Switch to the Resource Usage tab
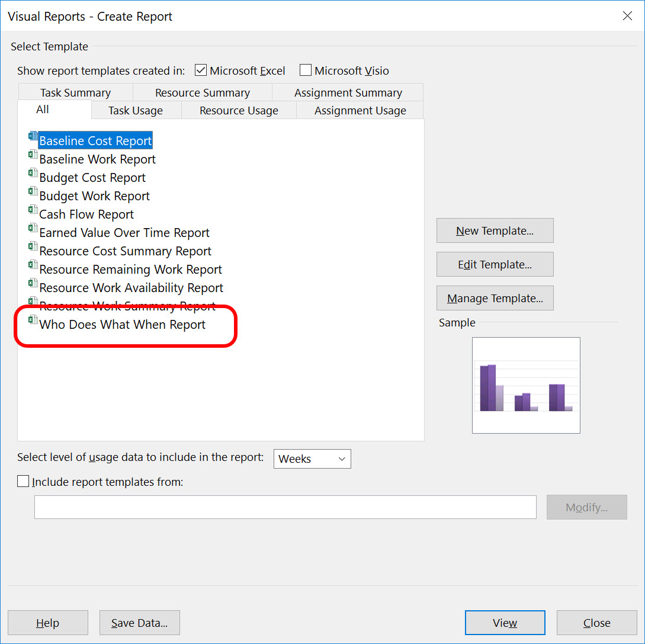This screenshot has height=644, width=645. click(x=239, y=110)
